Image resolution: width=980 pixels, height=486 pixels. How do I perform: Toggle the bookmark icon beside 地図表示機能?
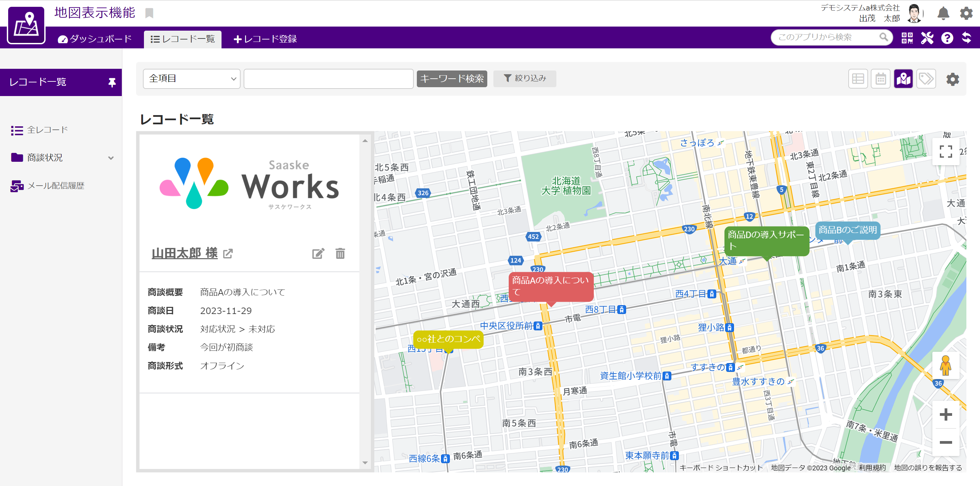coord(149,13)
